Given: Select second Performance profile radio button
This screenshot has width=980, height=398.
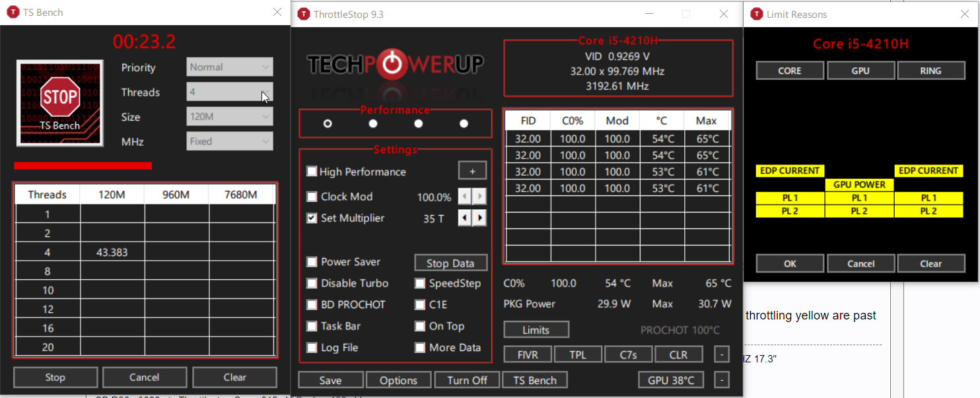Looking at the screenshot, I should 373,123.
